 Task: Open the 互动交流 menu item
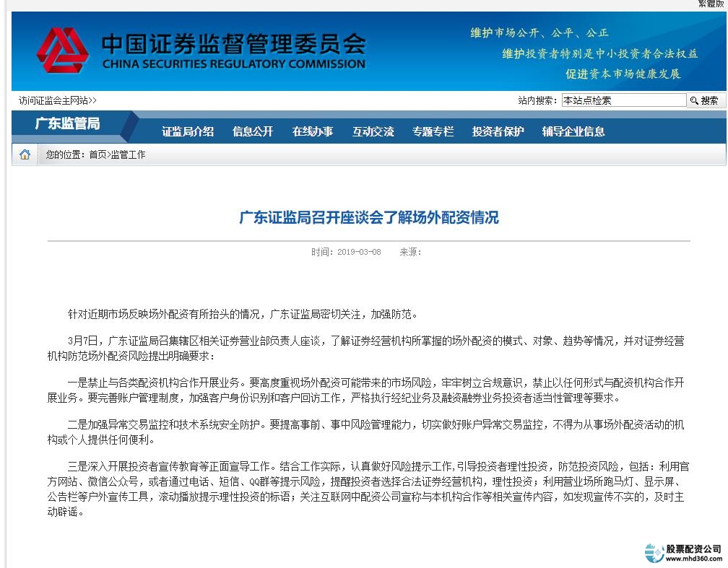point(373,132)
